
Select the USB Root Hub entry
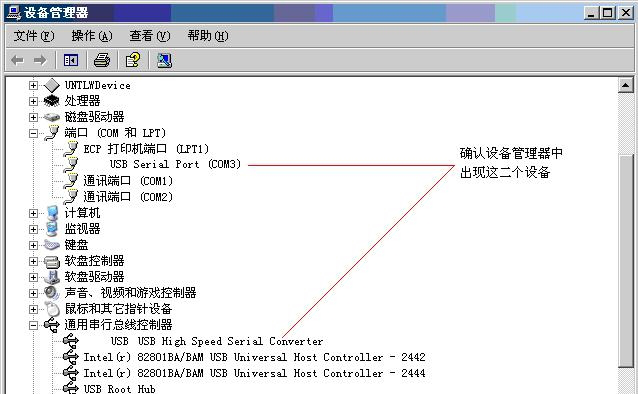120,389
